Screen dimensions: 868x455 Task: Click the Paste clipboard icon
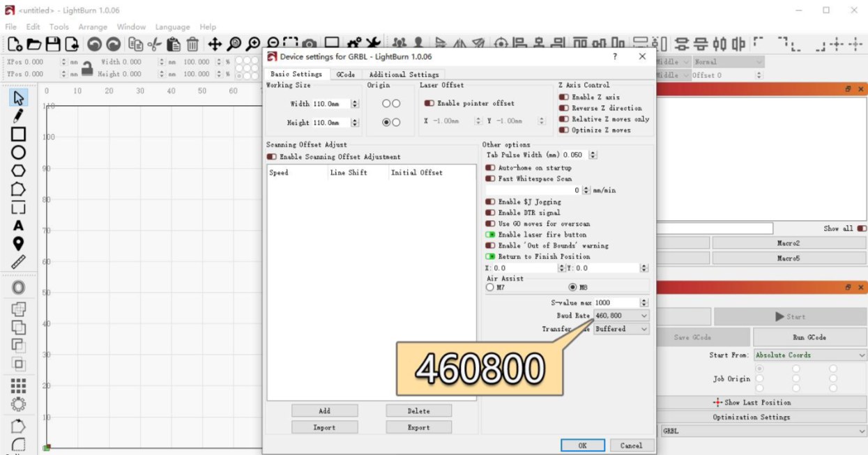click(174, 45)
